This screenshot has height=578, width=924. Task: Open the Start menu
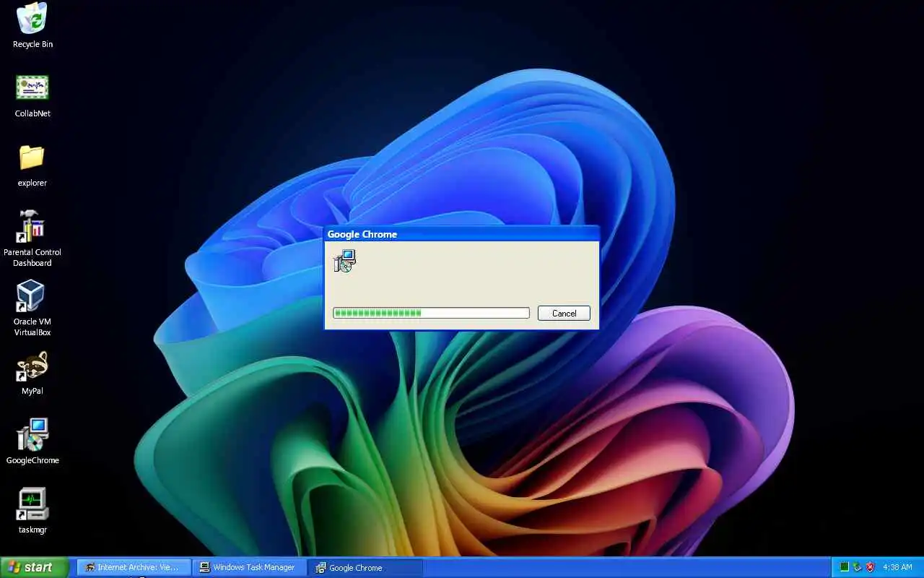(x=35, y=567)
